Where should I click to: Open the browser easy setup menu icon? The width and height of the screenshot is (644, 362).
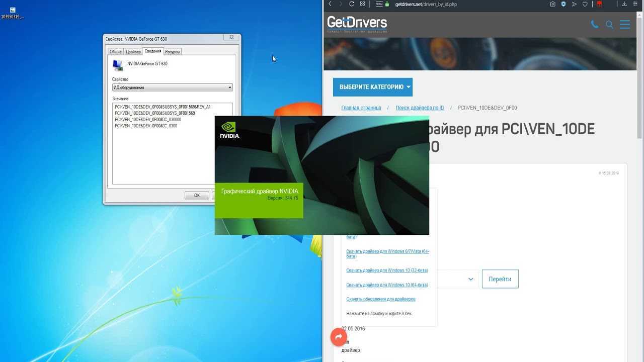coord(636,4)
